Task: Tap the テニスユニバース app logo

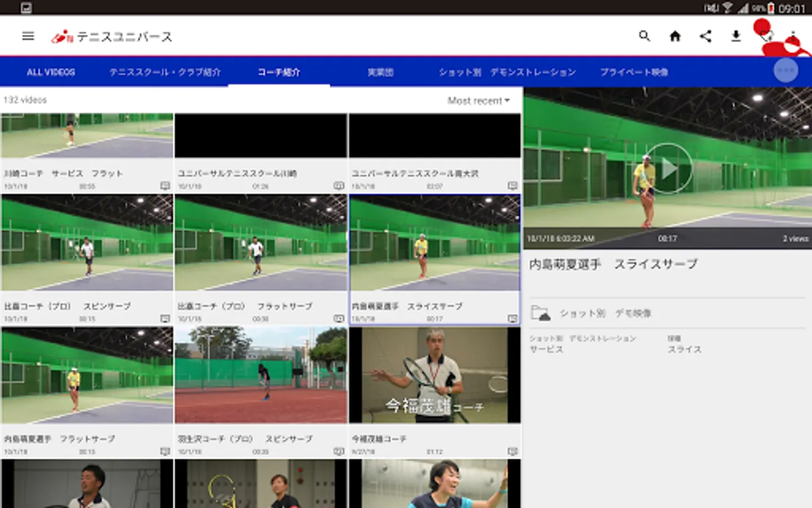Action: [x=112, y=37]
